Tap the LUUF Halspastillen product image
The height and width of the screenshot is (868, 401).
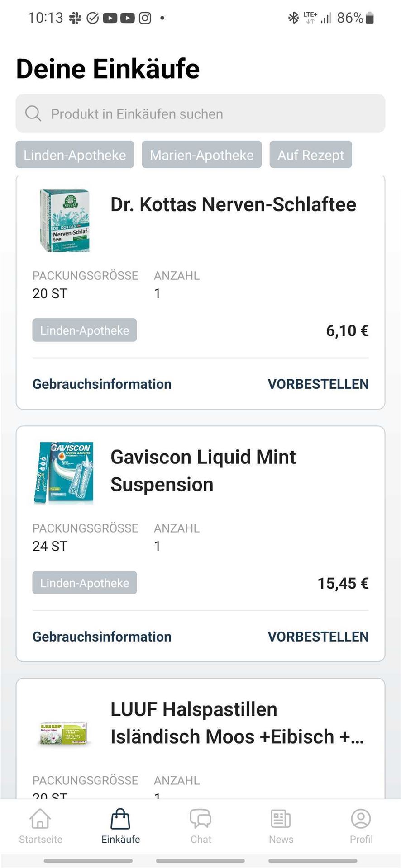point(63,733)
